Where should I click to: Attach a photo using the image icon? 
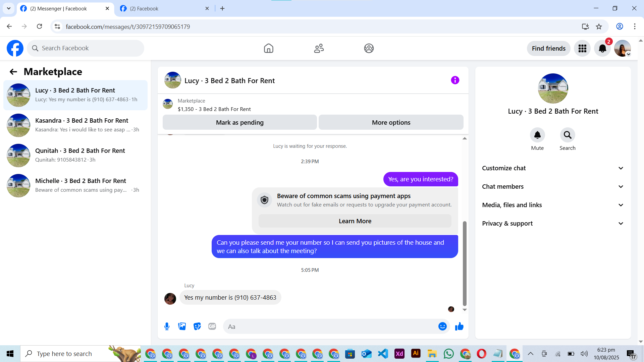click(182, 326)
